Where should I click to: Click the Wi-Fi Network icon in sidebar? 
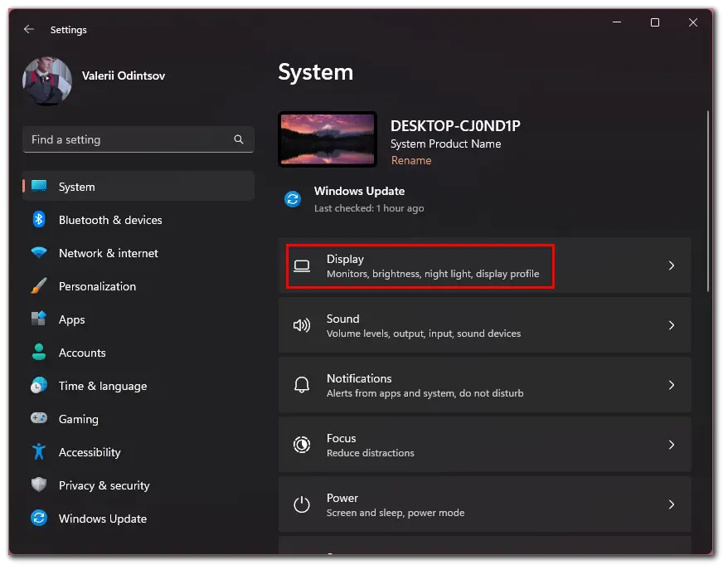[x=39, y=253]
